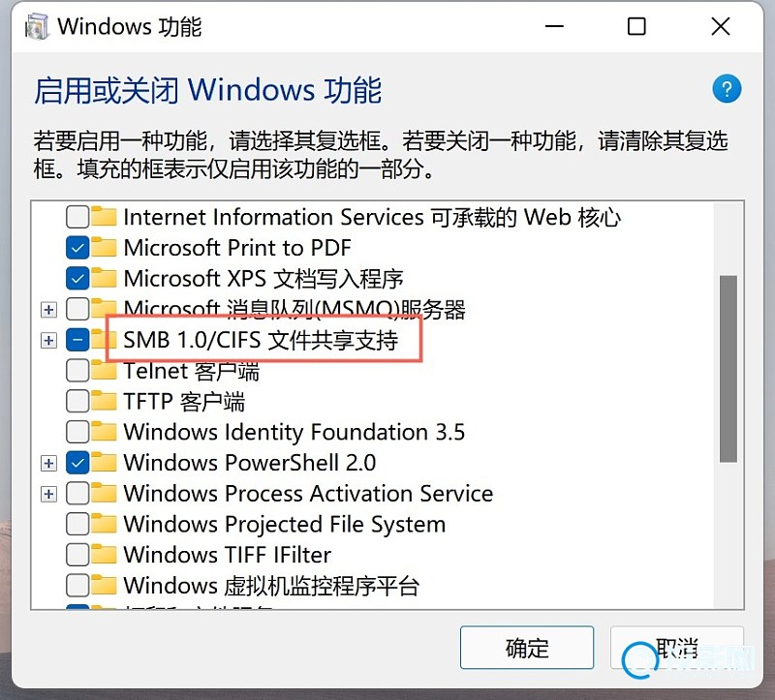775x700 pixels.
Task: Expand the SMB 1.0/CIFS 文件共享支持 node
Action: (x=48, y=341)
